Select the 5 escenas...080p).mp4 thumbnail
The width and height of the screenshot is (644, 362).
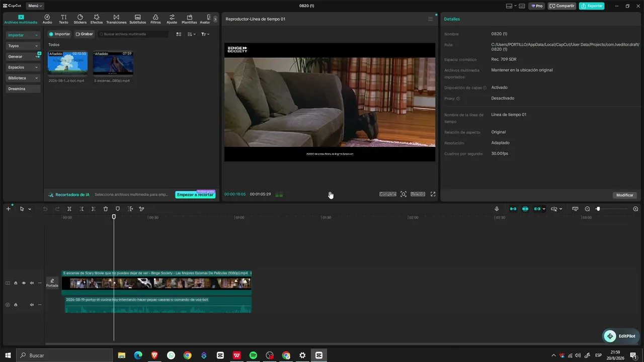[113, 63]
